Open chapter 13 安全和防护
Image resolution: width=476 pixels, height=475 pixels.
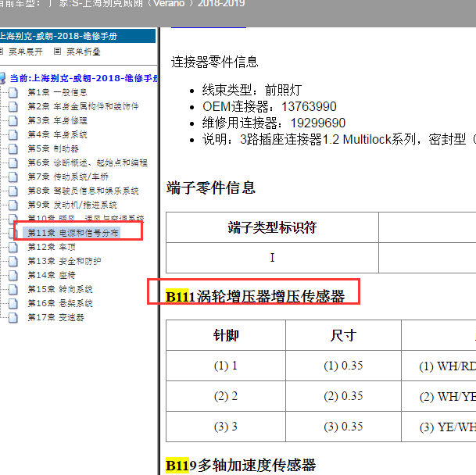64,261
